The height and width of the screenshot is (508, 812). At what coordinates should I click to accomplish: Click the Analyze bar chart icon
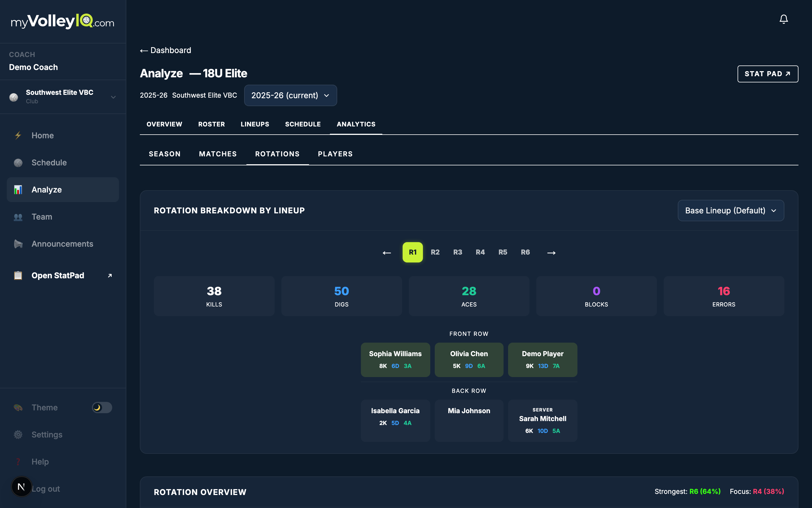(x=18, y=190)
